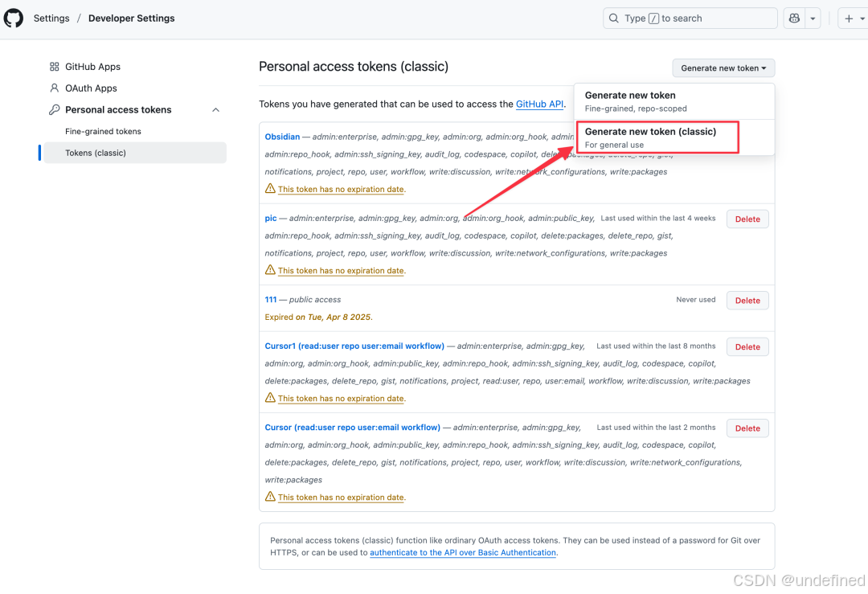Open the pic token
The height and width of the screenshot is (594, 868).
click(x=271, y=218)
